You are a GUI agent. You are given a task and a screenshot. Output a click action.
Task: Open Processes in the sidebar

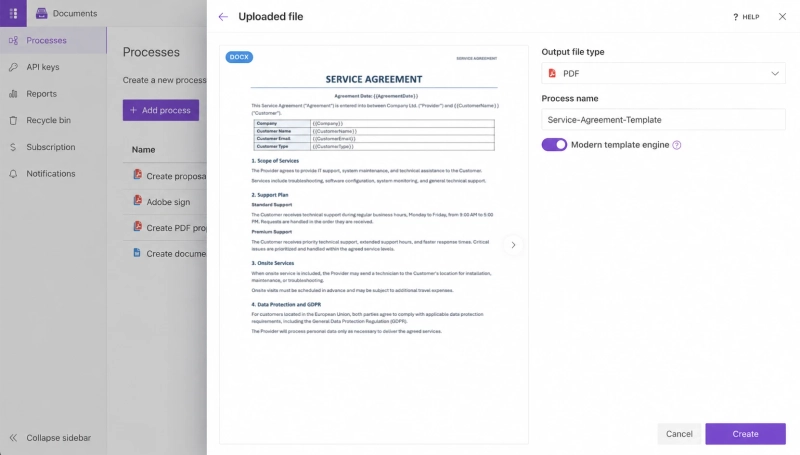point(53,40)
